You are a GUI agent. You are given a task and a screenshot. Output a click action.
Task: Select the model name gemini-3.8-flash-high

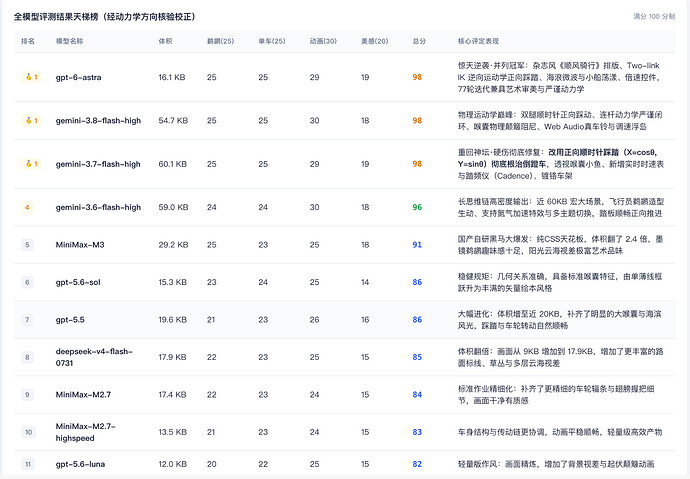pos(98,121)
